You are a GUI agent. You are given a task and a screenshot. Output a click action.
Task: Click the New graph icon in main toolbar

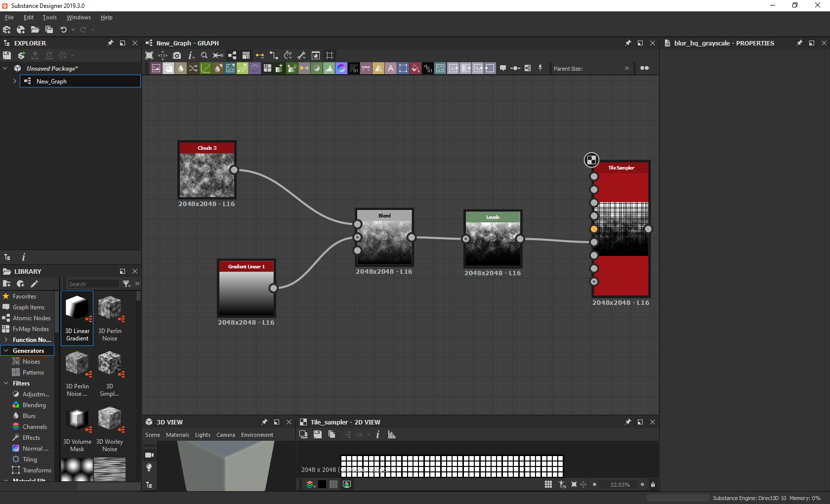(x=21, y=30)
